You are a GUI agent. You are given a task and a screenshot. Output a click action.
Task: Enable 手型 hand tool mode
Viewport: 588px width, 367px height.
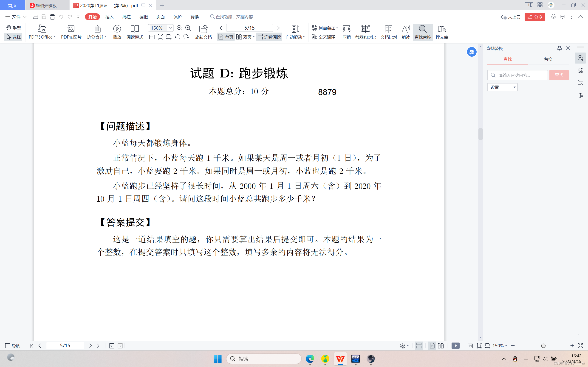pos(14,28)
